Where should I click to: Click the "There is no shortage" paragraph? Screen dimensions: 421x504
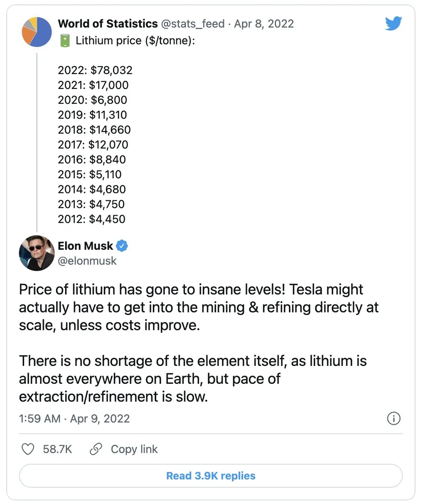tap(193, 379)
